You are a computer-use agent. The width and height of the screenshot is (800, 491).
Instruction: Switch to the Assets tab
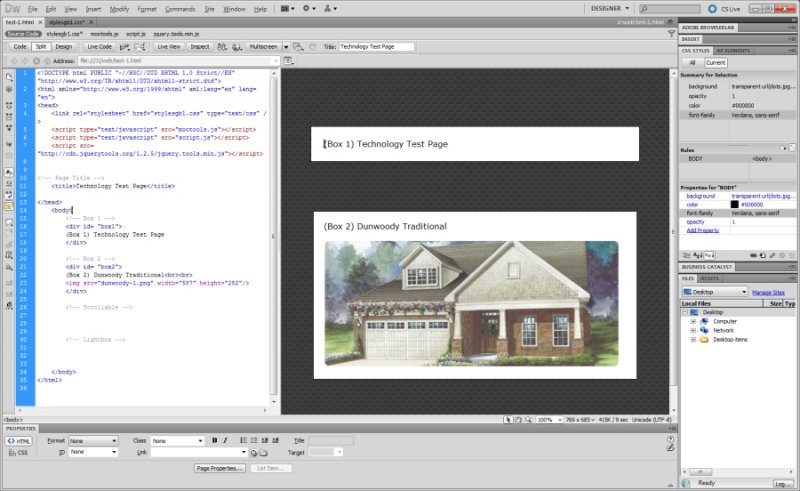click(x=709, y=279)
